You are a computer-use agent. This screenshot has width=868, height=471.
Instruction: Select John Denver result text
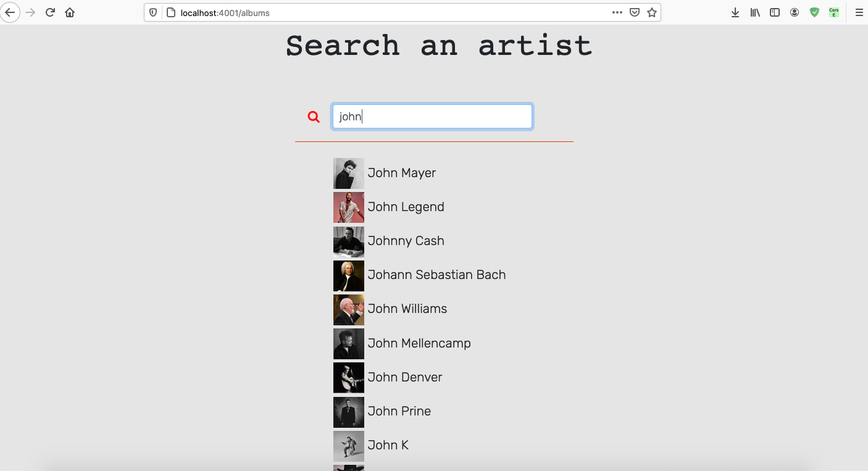(405, 377)
